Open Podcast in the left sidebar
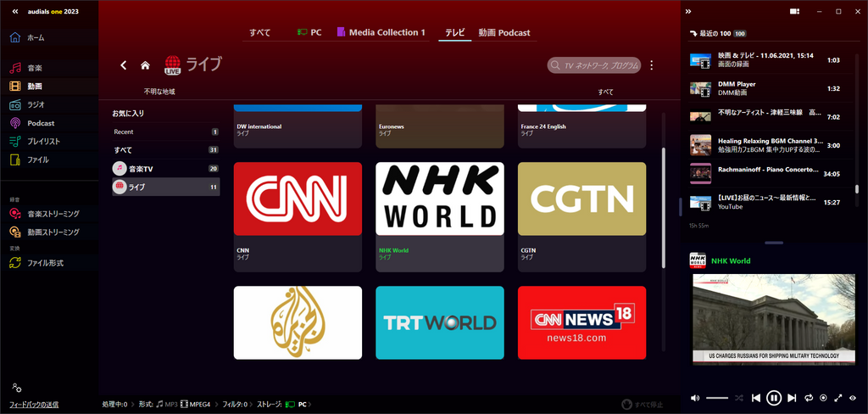868x414 pixels. [x=33, y=123]
